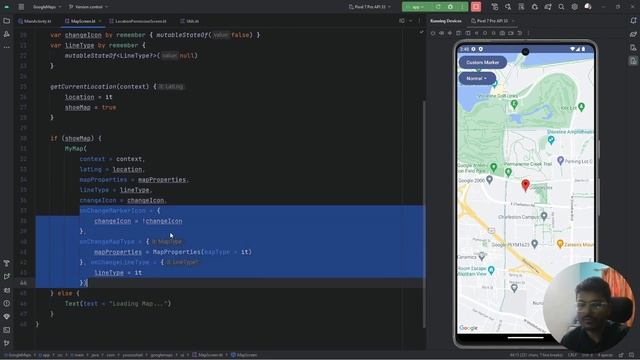Screen dimensions: 640x360
Task: Open the Pixel 7 Pro device selector dropdown
Action: [x=370, y=7]
